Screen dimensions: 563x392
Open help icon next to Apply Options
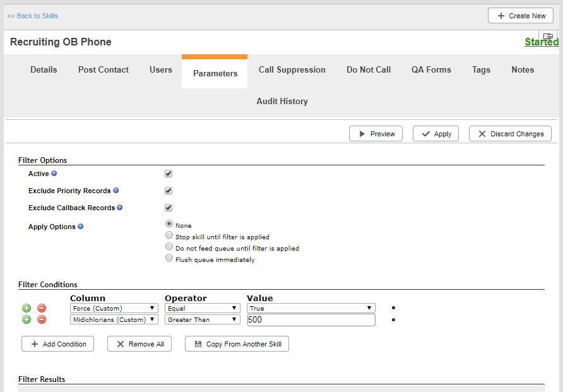pyautogui.click(x=80, y=227)
